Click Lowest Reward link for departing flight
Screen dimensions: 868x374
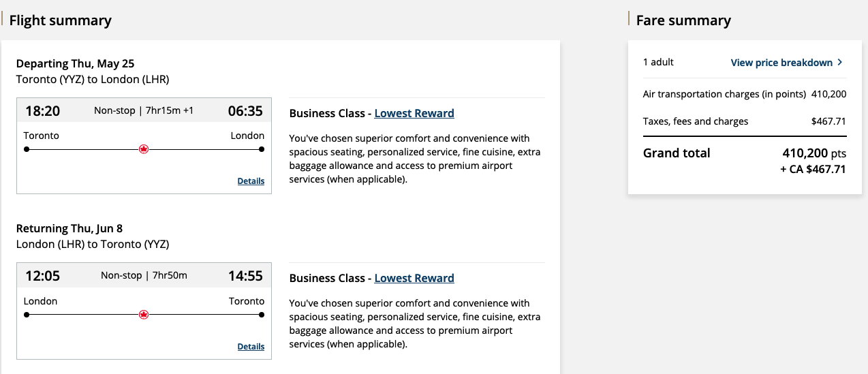click(x=414, y=113)
